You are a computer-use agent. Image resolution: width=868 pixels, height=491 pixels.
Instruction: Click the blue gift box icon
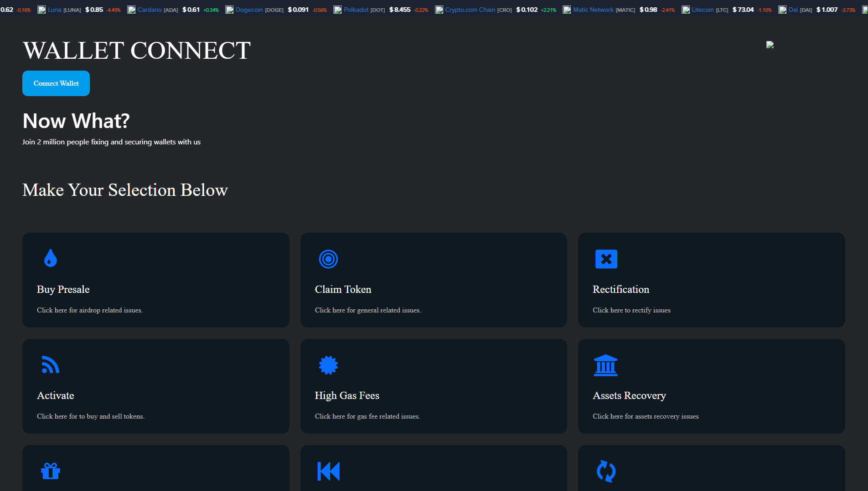[51, 471]
